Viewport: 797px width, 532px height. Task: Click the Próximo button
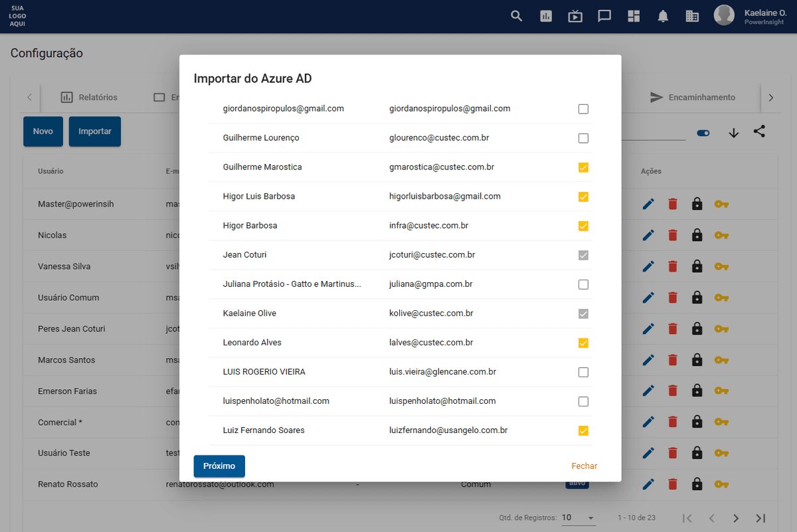click(219, 466)
